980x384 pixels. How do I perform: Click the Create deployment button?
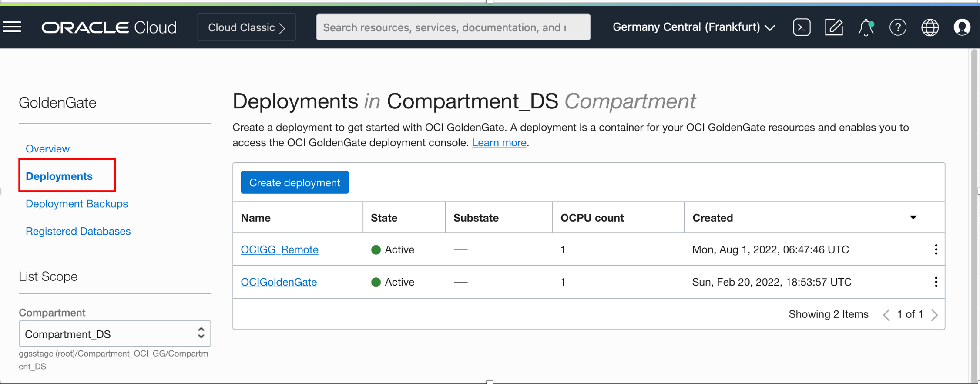click(295, 182)
